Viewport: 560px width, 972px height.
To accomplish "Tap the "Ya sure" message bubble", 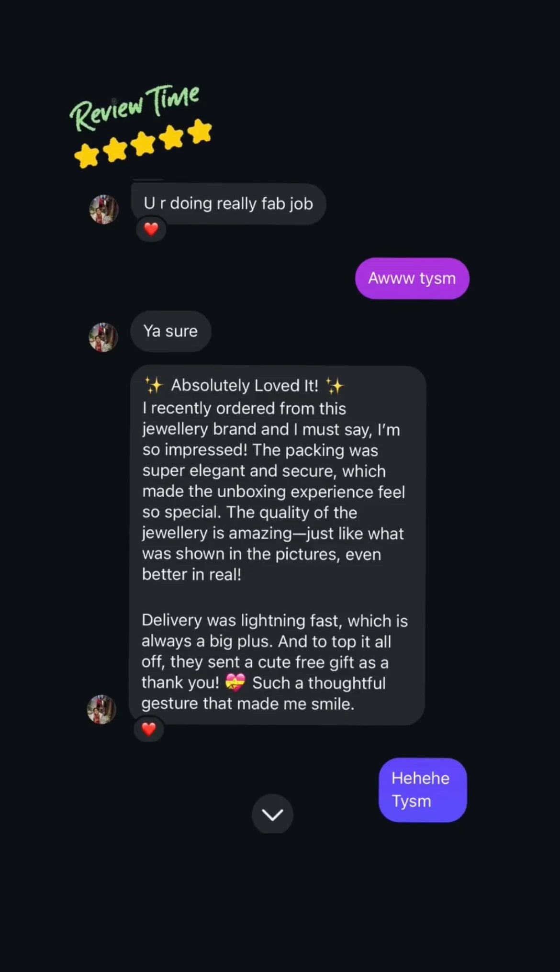I will pyautogui.click(x=170, y=331).
